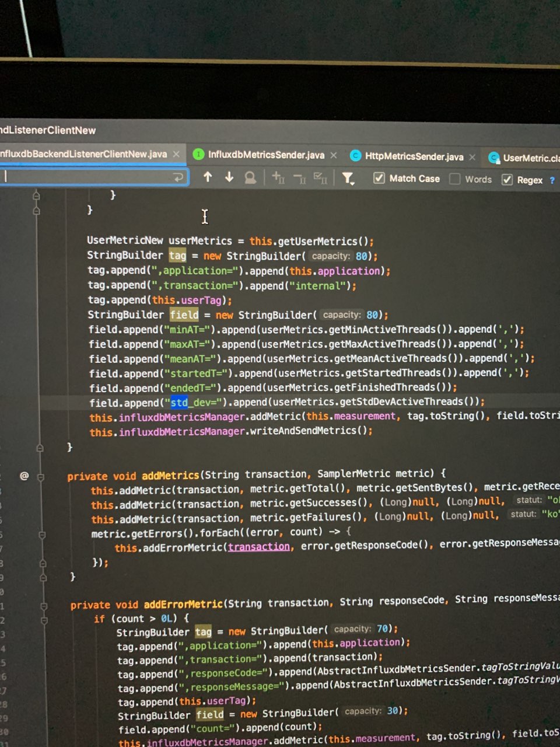
Task: Click writeAndSendMetrics() method call
Action: click(308, 431)
